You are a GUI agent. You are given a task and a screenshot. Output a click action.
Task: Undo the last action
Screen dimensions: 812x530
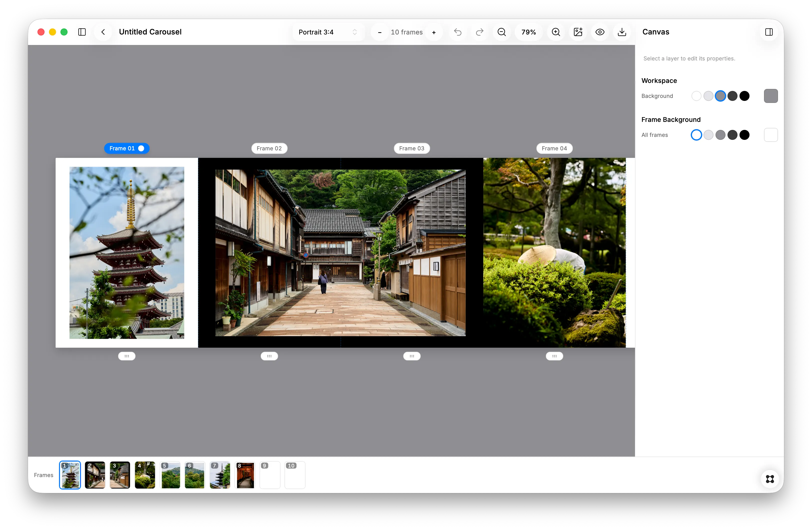click(x=457, y=32)
